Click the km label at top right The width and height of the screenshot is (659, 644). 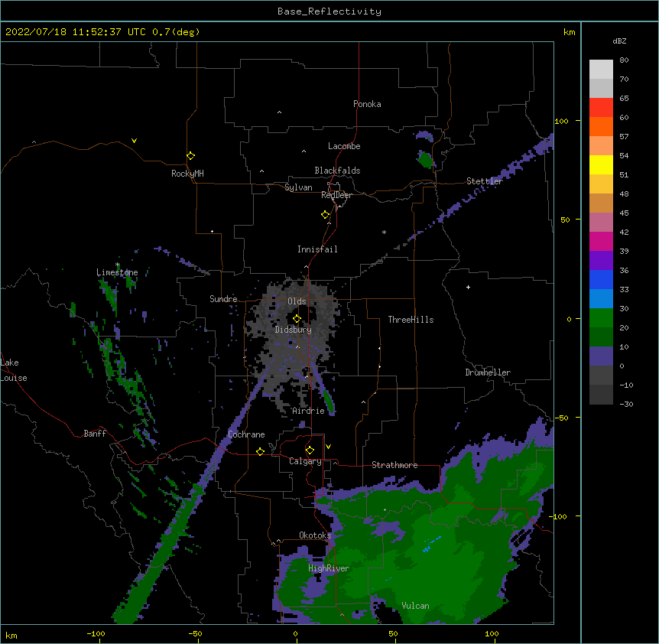[569, 32]
